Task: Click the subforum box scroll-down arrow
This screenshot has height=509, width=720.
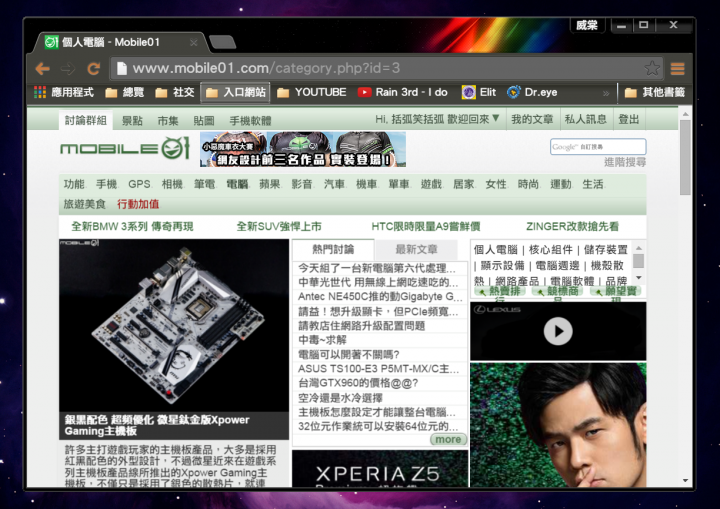Action: (x=638, y=278)
